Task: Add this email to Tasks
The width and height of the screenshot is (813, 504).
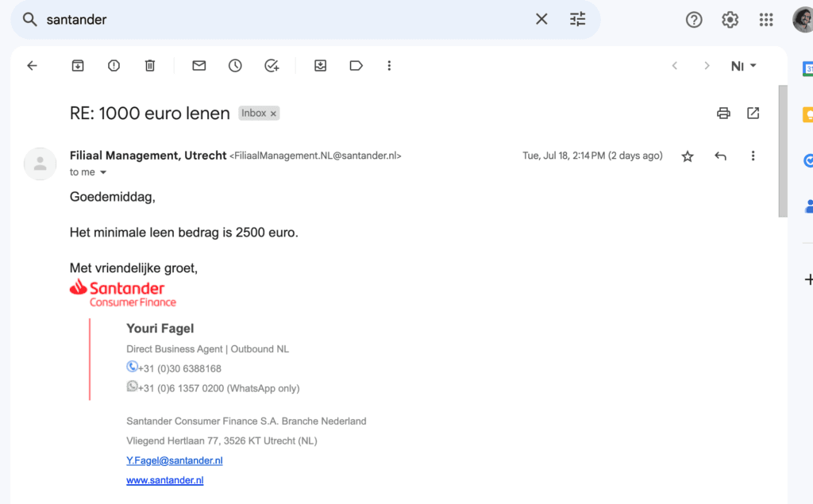Action: pyautogui.click(x=272, y=66)
